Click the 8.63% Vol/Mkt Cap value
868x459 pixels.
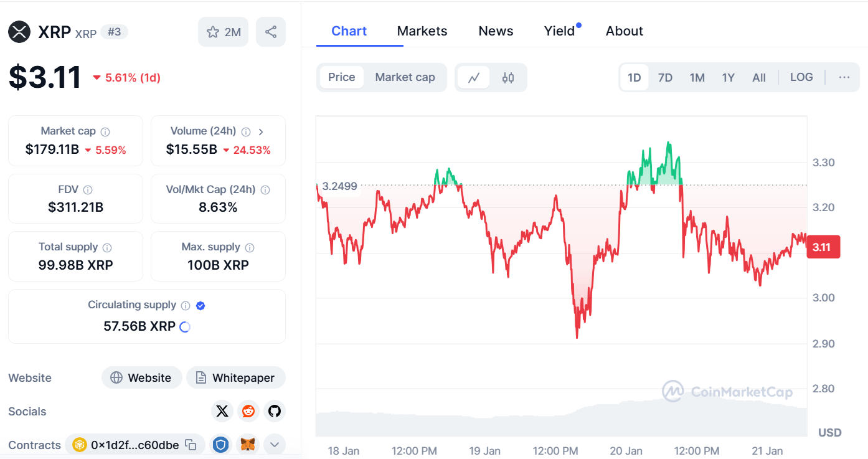(x=218, y=207)
